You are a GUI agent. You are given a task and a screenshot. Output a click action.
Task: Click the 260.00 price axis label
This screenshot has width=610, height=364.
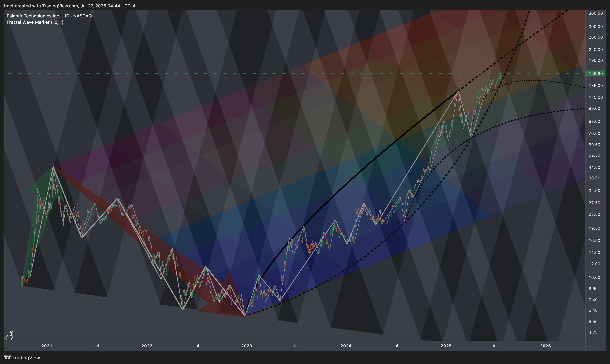click(596, 37)
